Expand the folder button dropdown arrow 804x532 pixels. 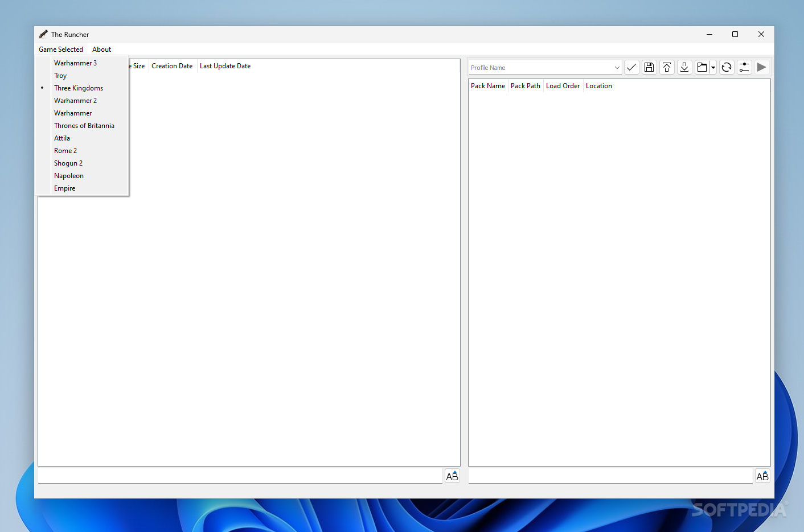tap(713, 67)
